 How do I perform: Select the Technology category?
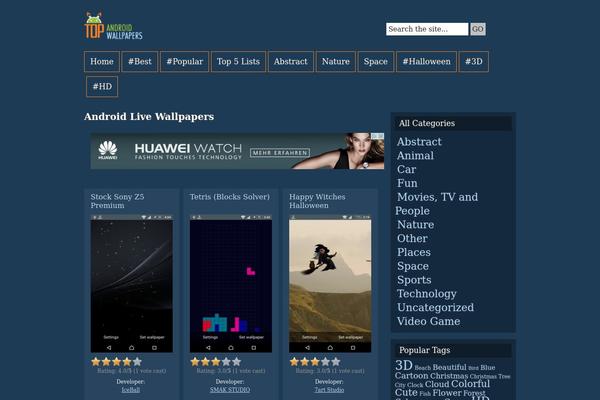tap(427, 294)
